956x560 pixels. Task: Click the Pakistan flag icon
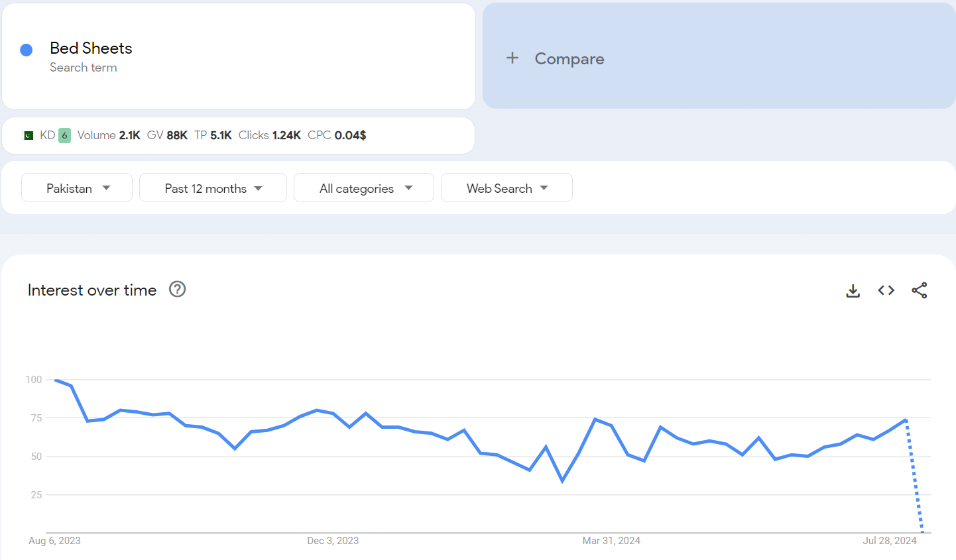point(29,135)
